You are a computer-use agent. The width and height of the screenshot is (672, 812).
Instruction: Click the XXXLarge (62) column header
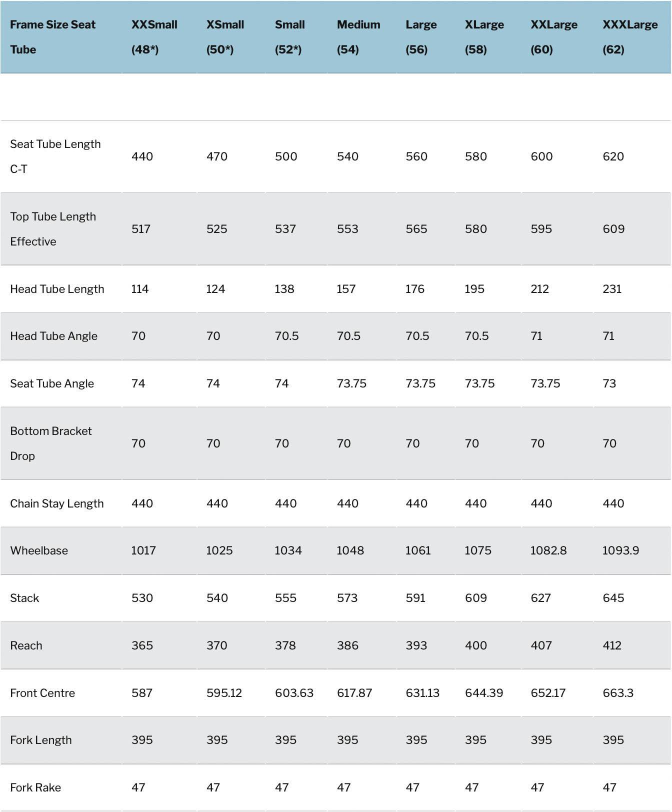[x=629, y=37]
